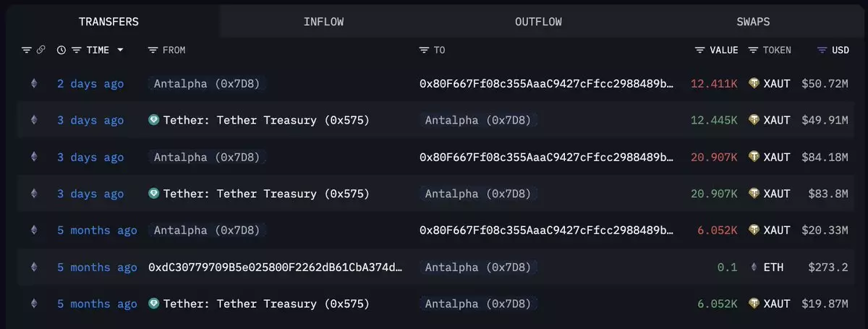Click the Ethereum icon on the first row

coord(33,84)
